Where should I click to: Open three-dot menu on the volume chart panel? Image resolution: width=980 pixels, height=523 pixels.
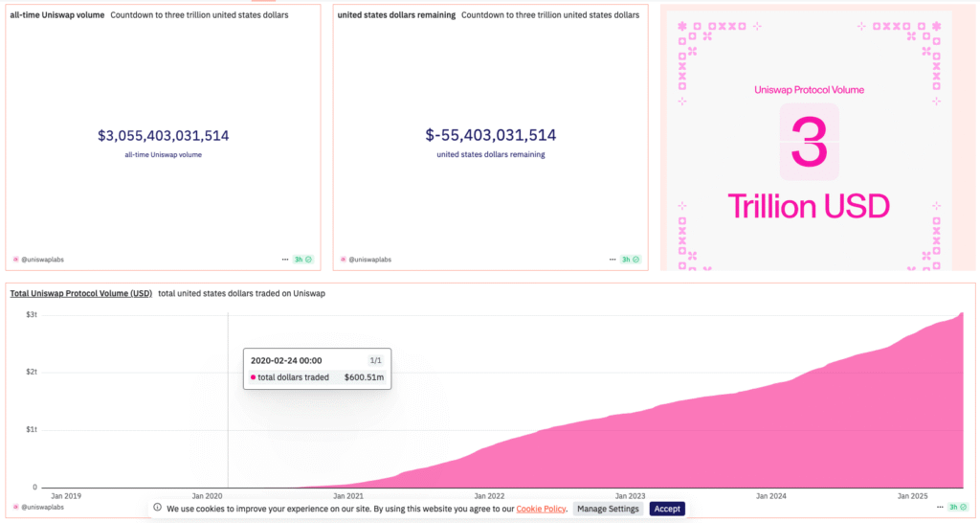[940, 507]
